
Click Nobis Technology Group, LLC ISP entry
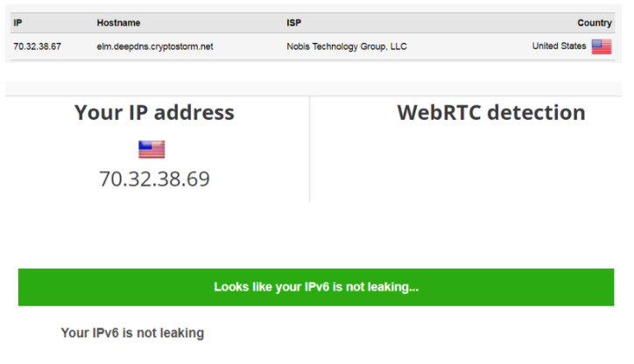(347, 46)
